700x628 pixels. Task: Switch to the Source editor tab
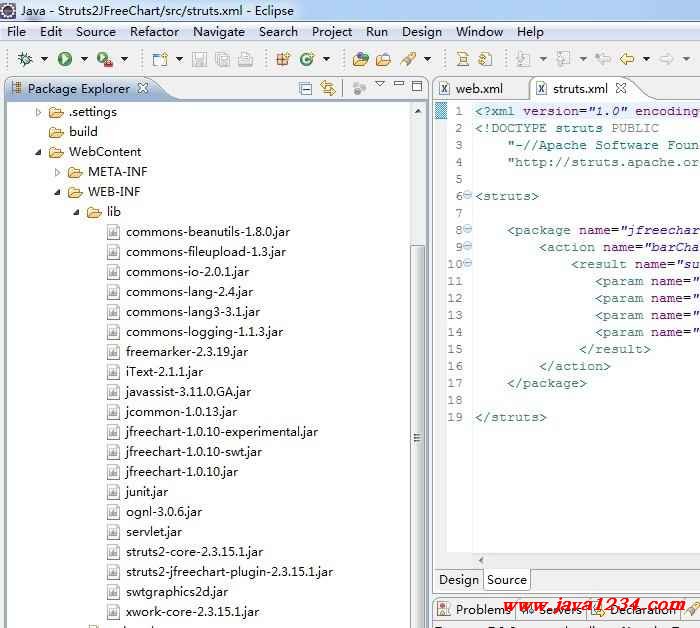[x=507, y=580]
